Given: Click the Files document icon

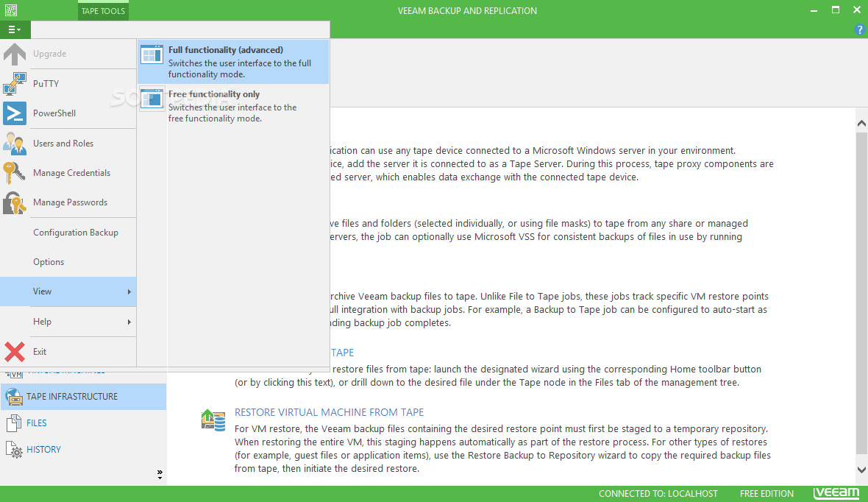Looking at the screenshot, I should coord(14,423).
